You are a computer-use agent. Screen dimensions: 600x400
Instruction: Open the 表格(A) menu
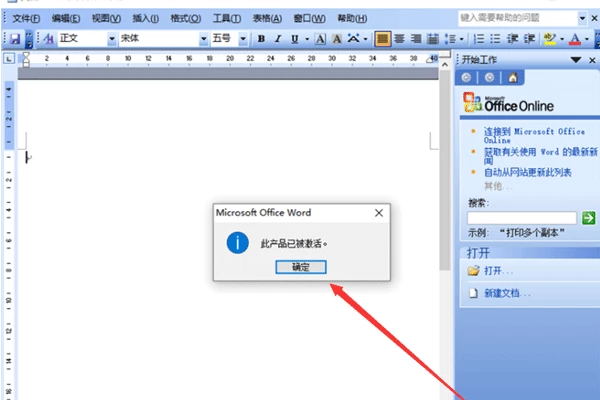tap(267, 18)
